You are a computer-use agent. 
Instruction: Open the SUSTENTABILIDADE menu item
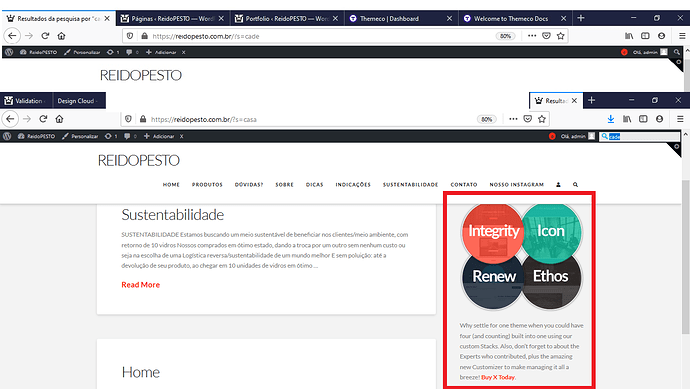(x=411, y=184)
